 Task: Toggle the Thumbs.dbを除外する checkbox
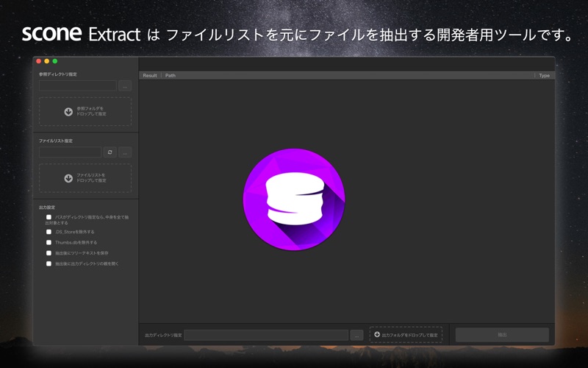coord(49,242)
